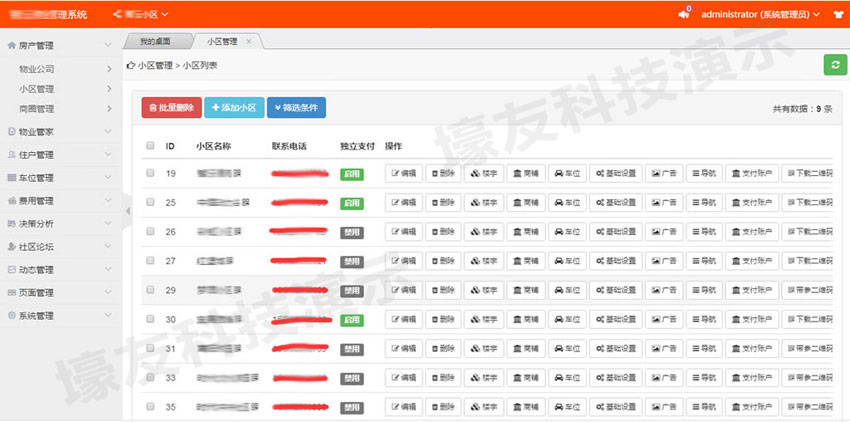This screenshot has height=422, width=850.
Task: Click 删除 in the ID 33 row
Action: click(443, 378)
